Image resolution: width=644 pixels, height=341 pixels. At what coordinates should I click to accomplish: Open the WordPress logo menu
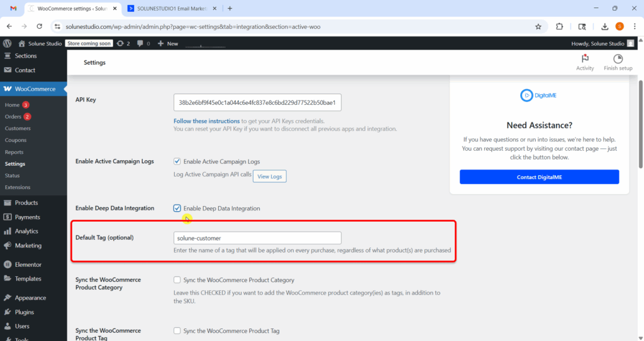(x=8, y=43)
